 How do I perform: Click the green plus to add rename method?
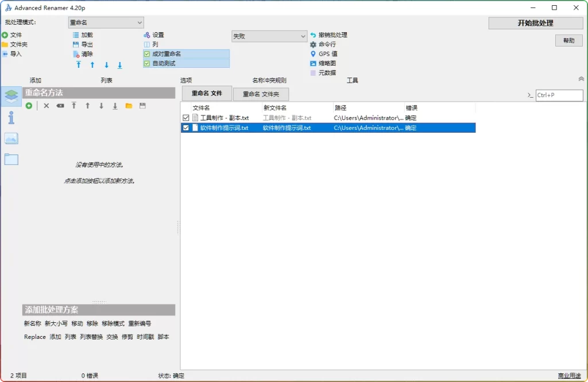[x=29, y=106]
